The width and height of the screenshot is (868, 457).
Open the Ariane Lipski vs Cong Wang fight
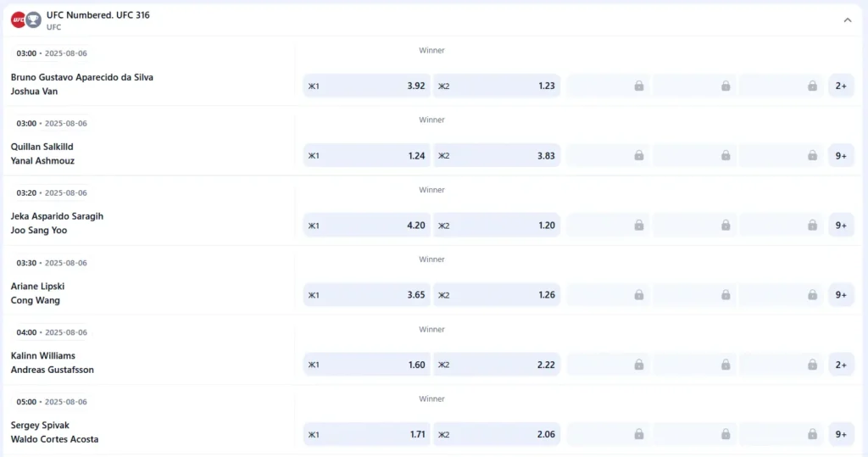coord(37,293)
